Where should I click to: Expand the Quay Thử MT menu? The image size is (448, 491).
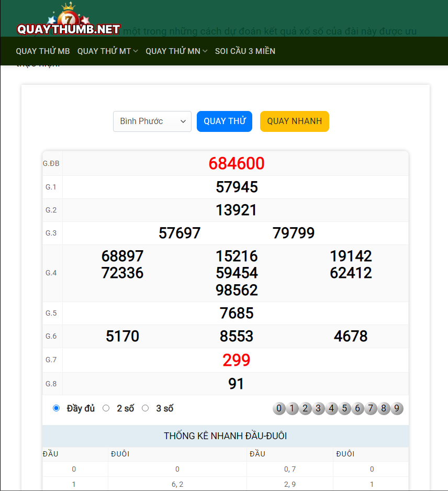tap(107, 51)
